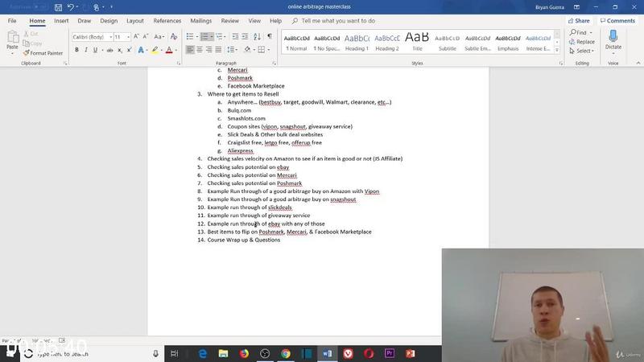The width and height of the screenshot is (644, 362).
Task: Open Microsoft Edge from the taskbar
Action: 203,353
